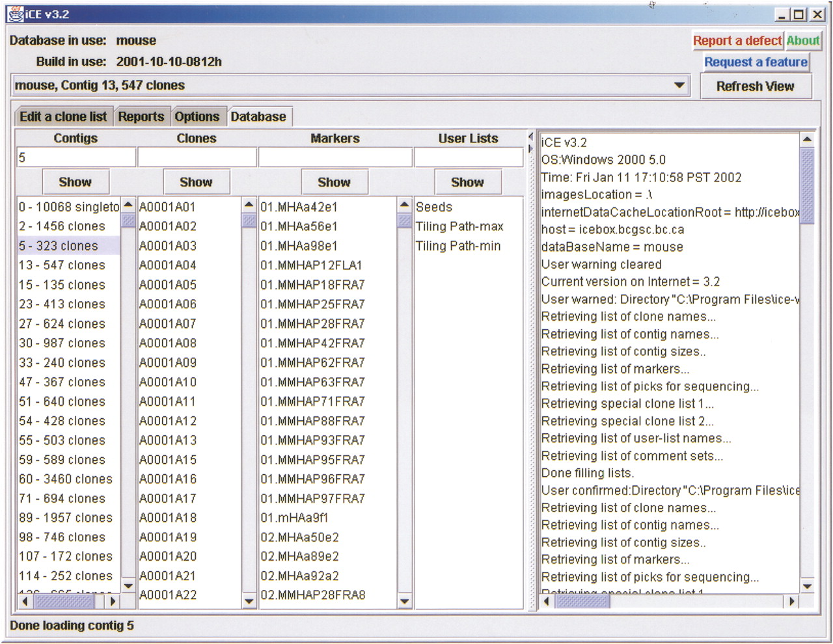Select '89 - 1957 clones' contig

69,518
